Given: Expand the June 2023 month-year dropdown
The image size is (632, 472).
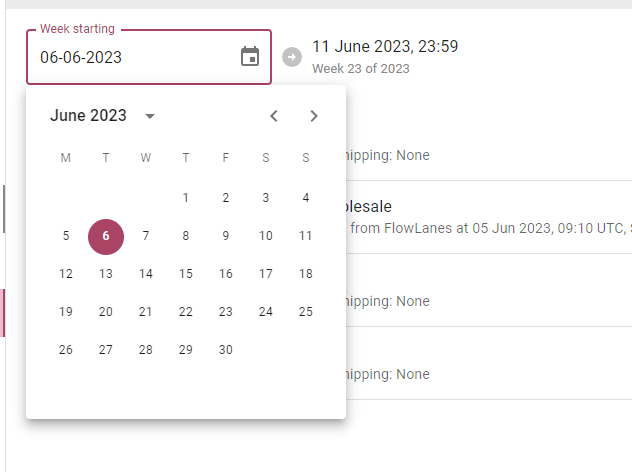Looking at the screenshot, I should [150, 116].
